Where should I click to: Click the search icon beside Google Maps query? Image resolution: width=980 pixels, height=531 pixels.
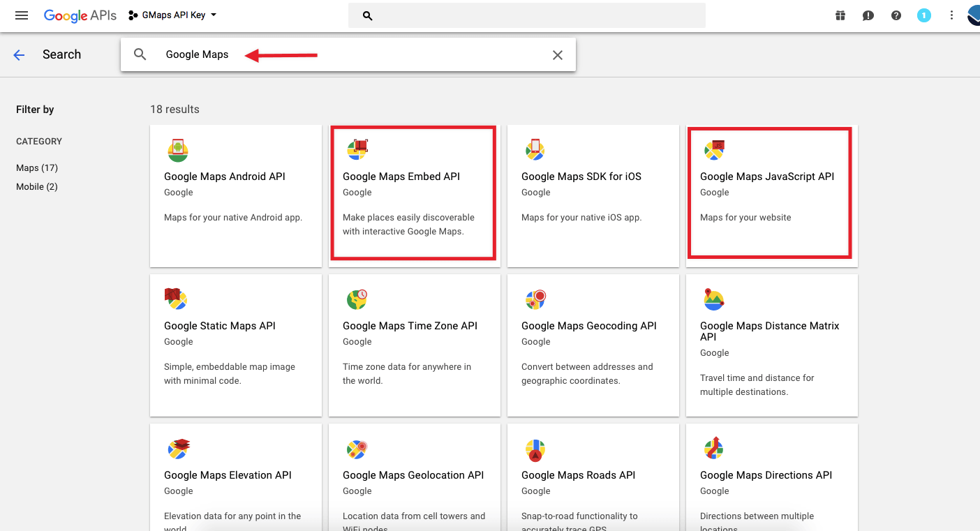click(x=140, y=54)
